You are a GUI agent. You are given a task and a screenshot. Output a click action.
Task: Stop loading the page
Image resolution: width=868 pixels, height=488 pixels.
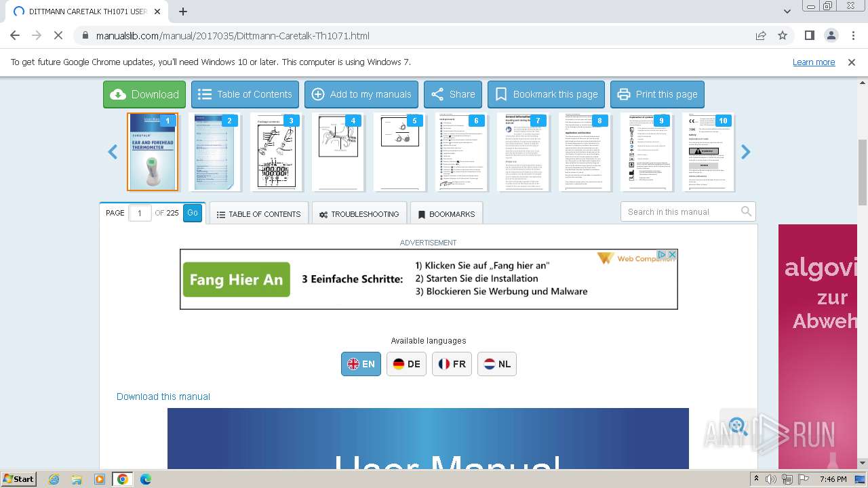tap(58, 35)
